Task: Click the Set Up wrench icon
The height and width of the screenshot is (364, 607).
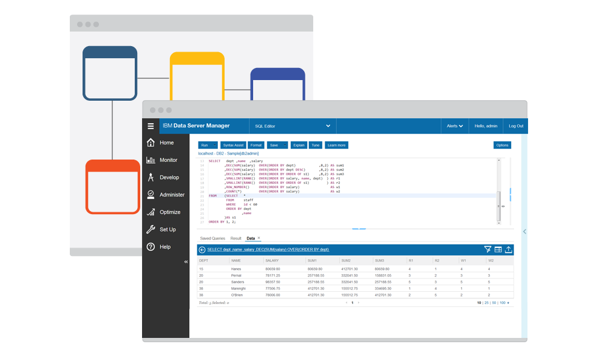Action: tap(151, 229)
